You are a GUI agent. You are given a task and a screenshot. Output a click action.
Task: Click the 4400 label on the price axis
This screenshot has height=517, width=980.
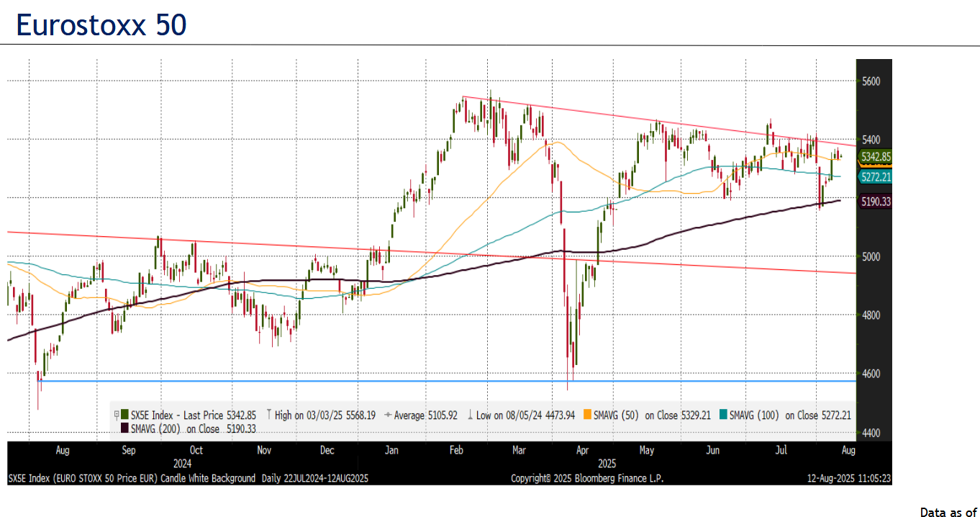[871, 433]
